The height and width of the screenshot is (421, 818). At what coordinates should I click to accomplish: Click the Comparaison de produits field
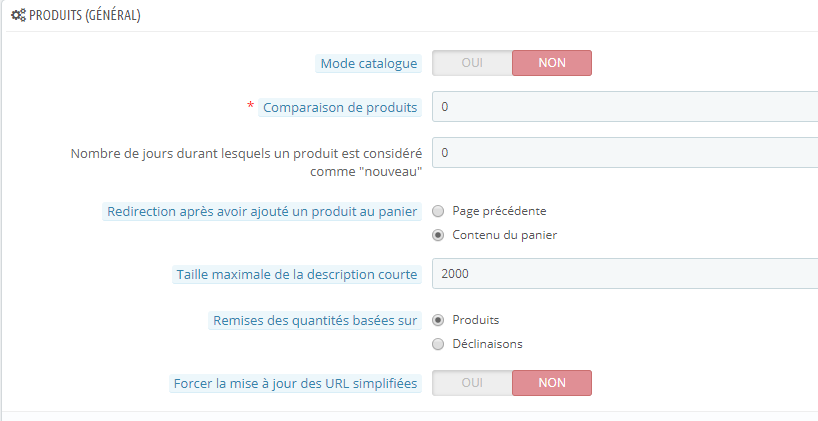click(x=625, y=107)
